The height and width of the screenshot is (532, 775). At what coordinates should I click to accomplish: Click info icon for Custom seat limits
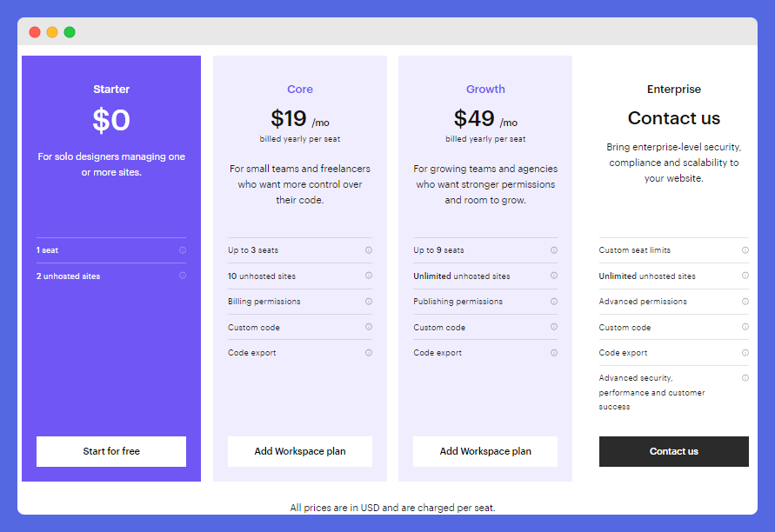(x=745, y=250)
